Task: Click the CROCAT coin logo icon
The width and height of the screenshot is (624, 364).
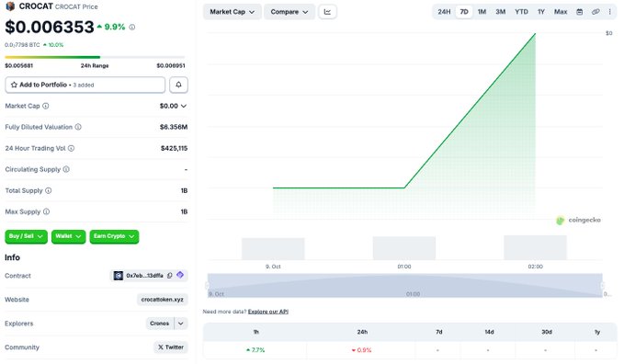Action: tap(10, 6)
